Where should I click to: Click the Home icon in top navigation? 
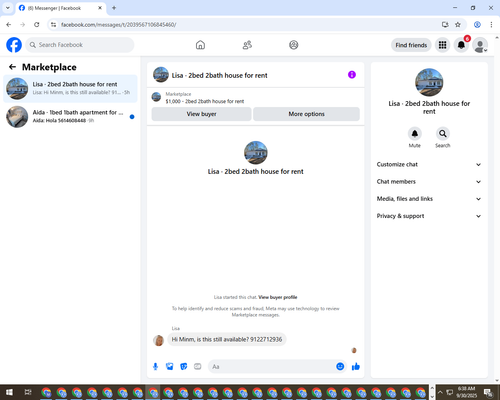click(200, 45)
